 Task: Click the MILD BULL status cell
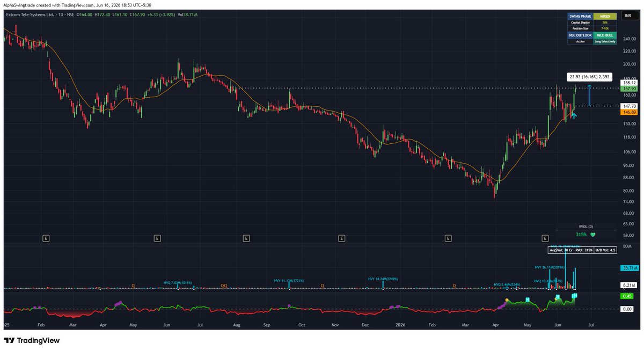point(604,35)
